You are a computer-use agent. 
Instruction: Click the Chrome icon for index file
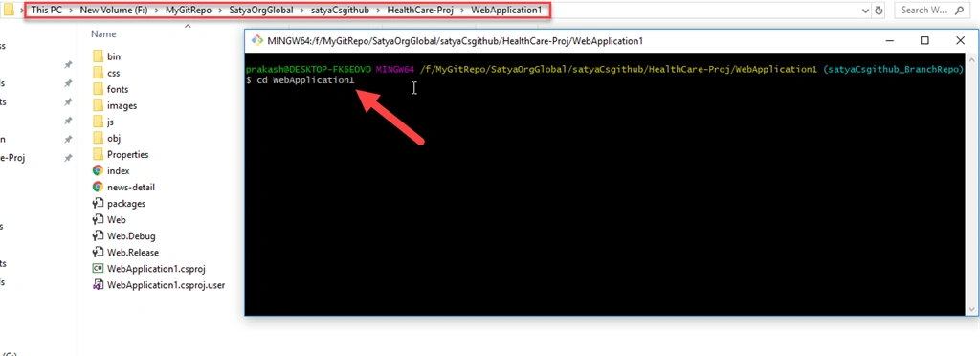pyautogui.click(x=98, y=170)
